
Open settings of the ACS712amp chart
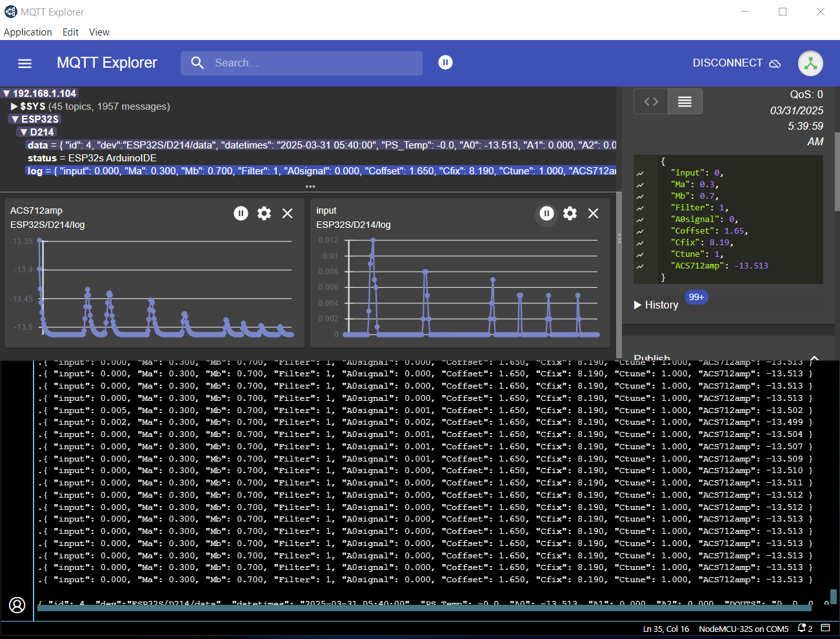coord(264,213)
